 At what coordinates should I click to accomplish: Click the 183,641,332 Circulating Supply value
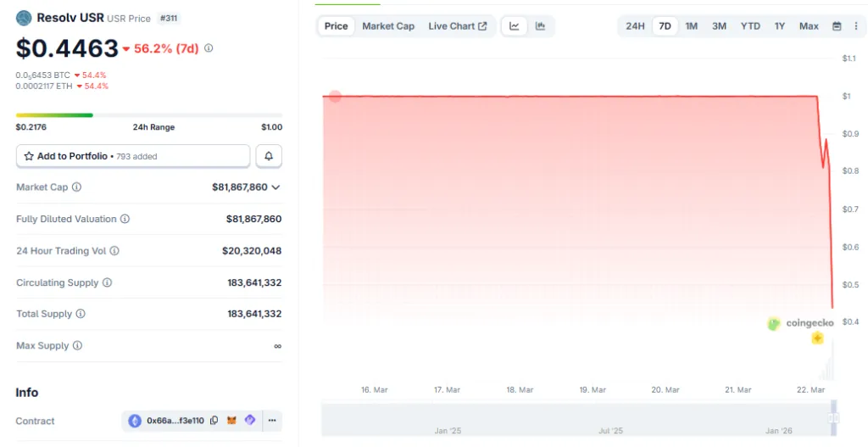pos(254,282)
